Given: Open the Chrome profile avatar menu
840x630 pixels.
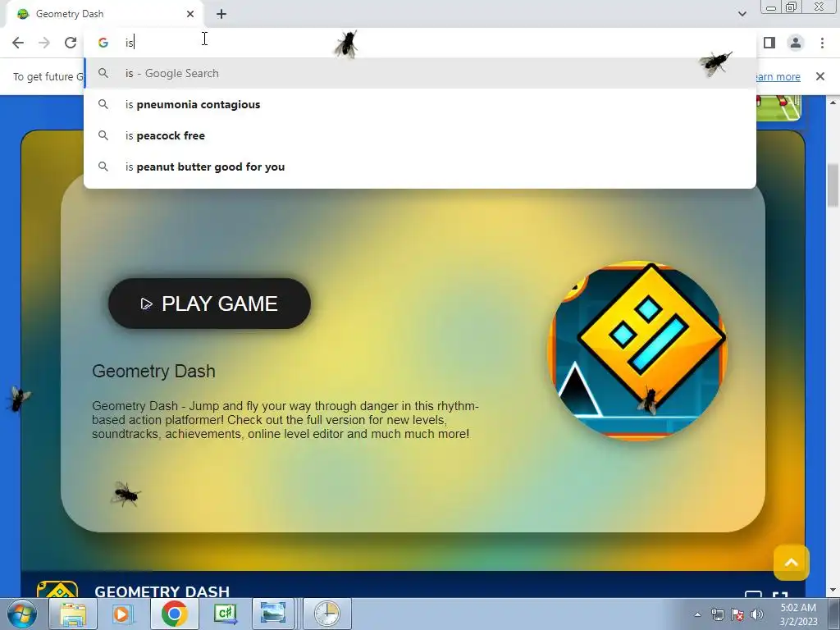Looking at the screenshot, I should click(796, 43).
